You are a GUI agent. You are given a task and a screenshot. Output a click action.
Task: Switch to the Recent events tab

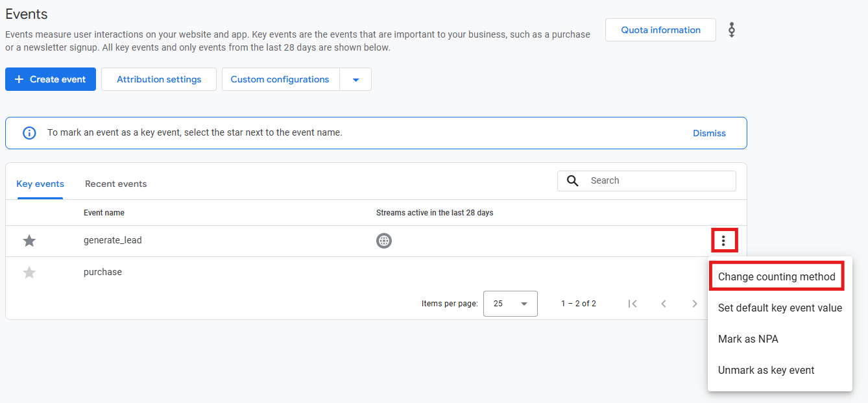click(116, 184)
